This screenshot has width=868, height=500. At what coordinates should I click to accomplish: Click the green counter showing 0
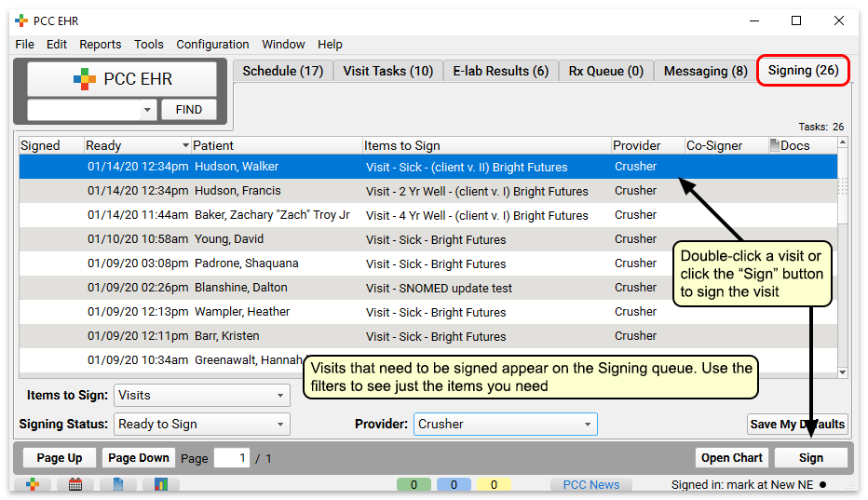[x=414, y=484]
